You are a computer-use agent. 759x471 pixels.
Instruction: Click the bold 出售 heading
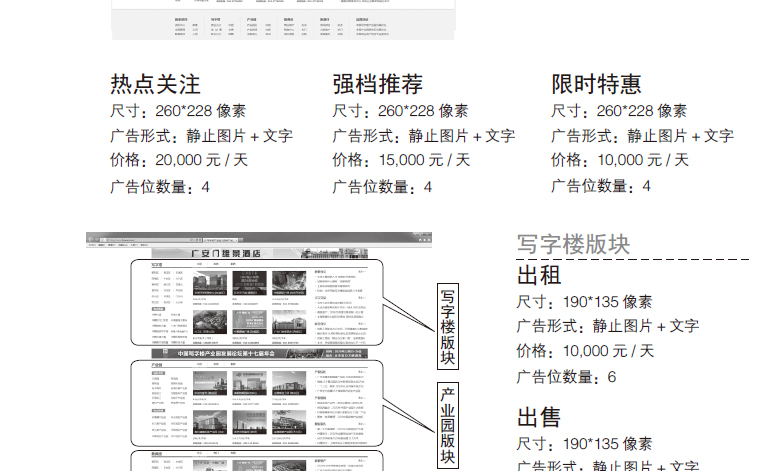point(538,417)
